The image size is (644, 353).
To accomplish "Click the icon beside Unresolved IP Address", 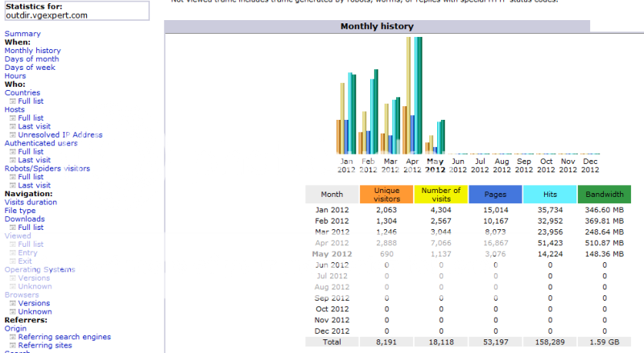I will (x=13, y=134).
